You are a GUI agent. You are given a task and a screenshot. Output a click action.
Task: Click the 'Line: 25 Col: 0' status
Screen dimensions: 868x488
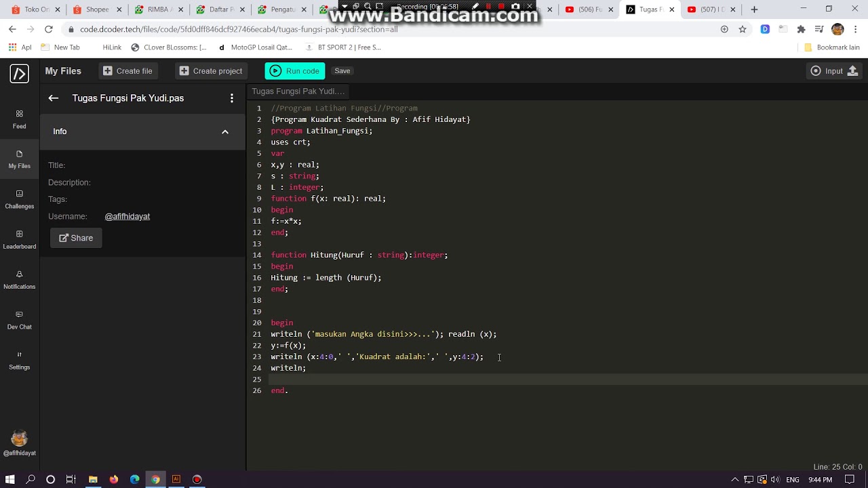837,467
